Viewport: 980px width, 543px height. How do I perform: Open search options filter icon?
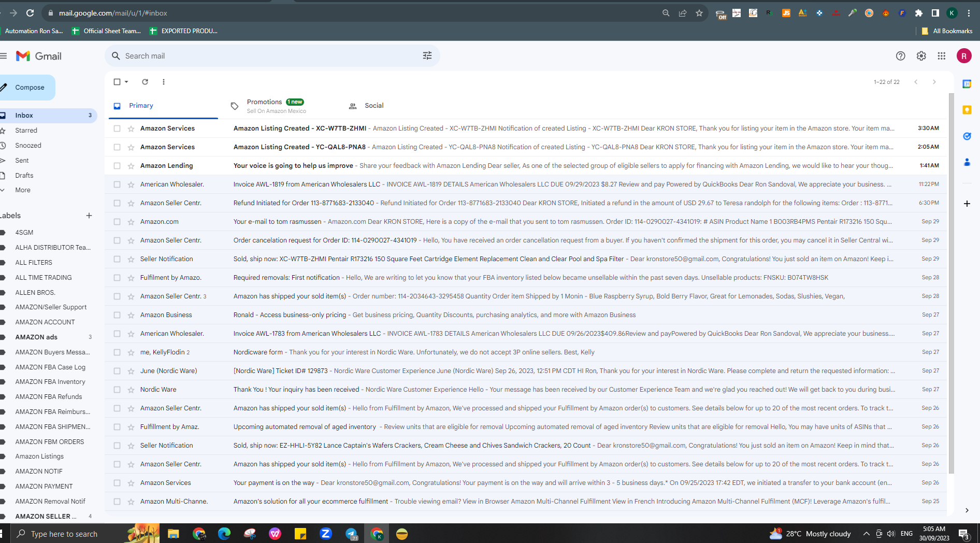[x=427, y=55]
